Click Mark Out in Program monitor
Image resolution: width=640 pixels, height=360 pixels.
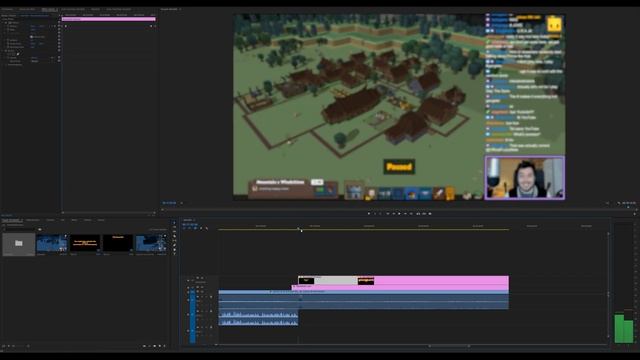[381, 213]
